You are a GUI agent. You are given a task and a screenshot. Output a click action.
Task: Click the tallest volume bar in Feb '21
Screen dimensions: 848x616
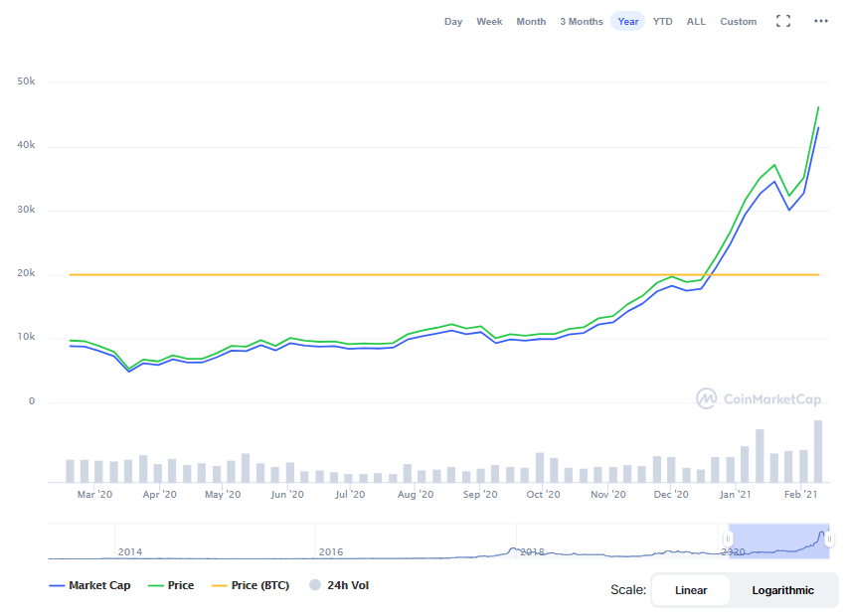818,451
